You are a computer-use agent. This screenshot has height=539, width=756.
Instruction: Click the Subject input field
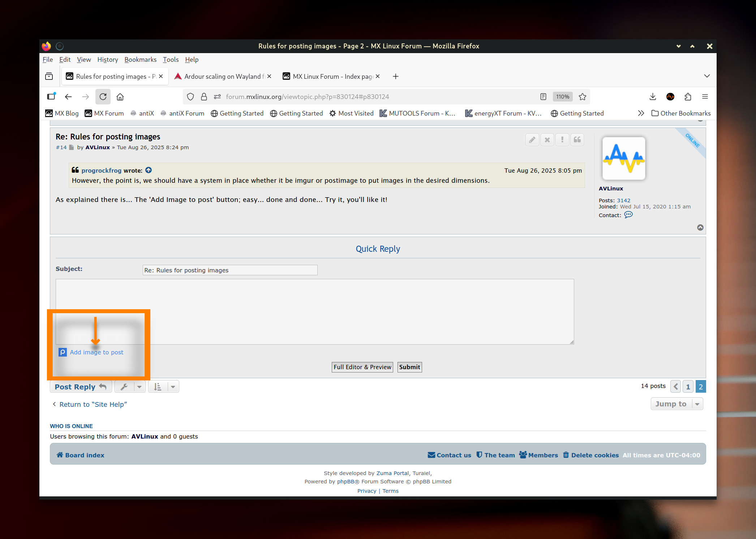point(230,270)
